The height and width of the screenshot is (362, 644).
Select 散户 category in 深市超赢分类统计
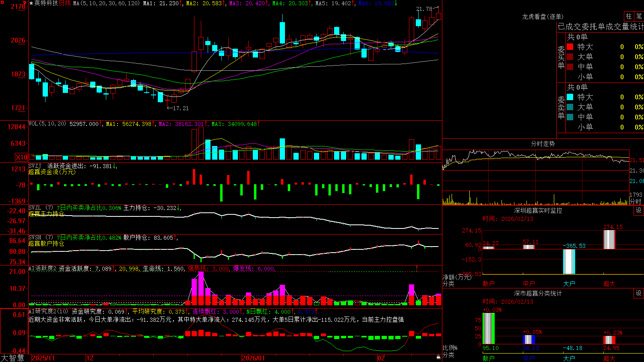(x=489, y=358)
